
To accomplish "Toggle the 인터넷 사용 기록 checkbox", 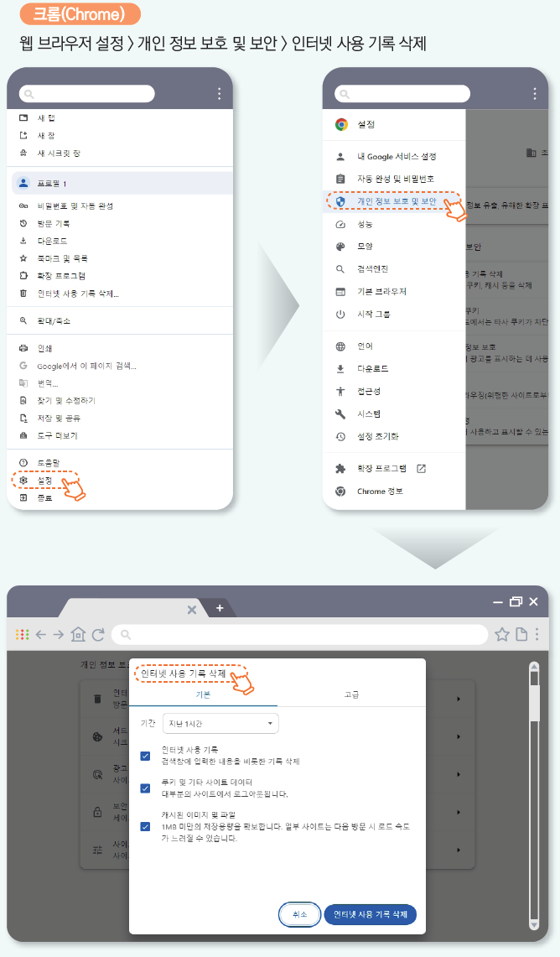I will pyautogui.click(x=145, y=756).
